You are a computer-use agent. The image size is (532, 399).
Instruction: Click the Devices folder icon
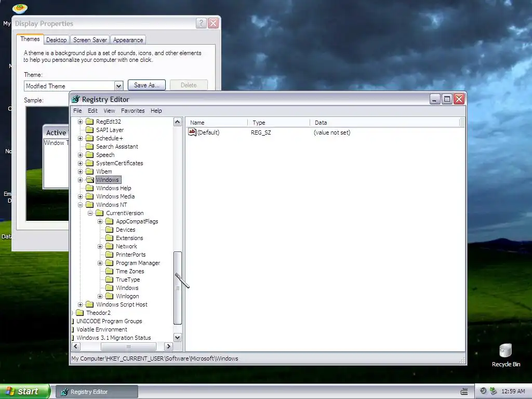coord(109,230)
